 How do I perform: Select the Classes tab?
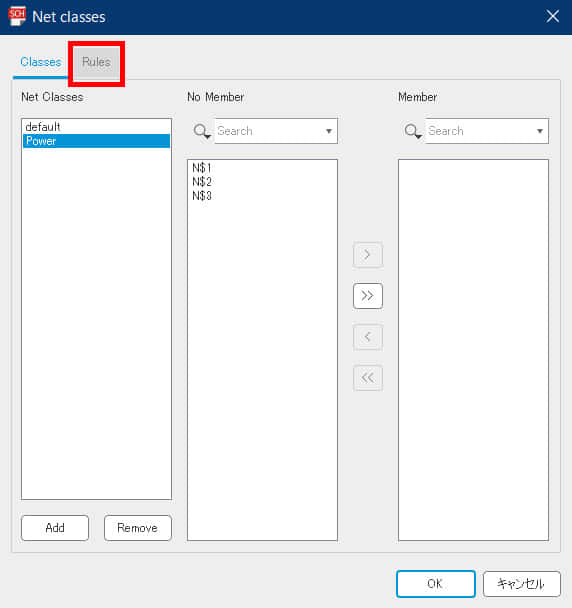41,62
